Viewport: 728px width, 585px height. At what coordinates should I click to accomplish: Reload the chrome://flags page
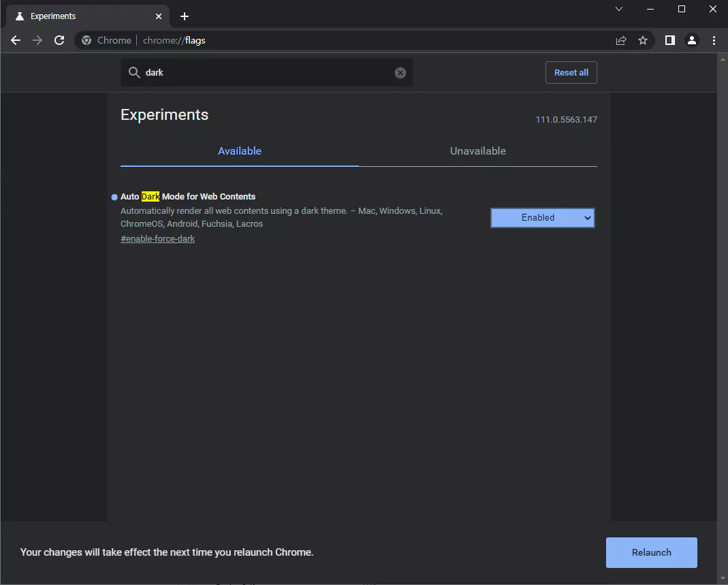59,40
